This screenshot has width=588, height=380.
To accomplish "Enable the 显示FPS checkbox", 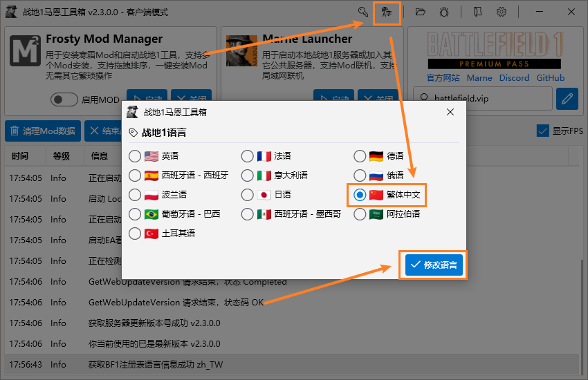I will 543,131.
